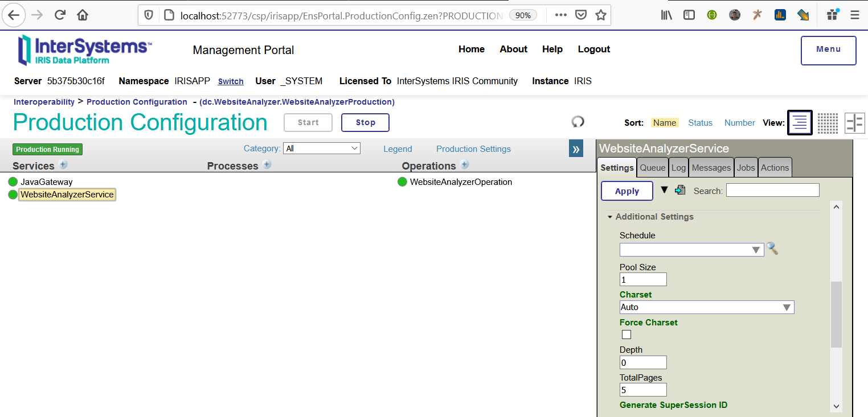Sort items by Number
The image size is (868, 417).
click(740, 122)
